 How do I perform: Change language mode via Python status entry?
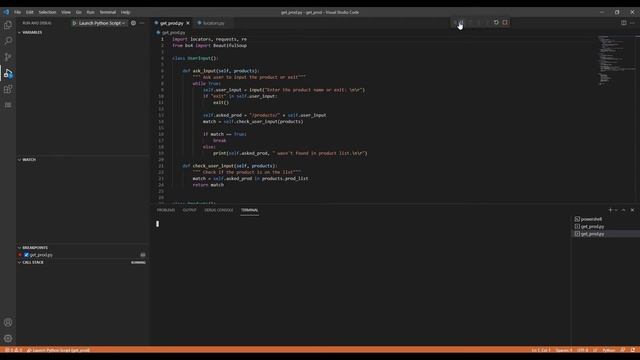click(609, 350)
